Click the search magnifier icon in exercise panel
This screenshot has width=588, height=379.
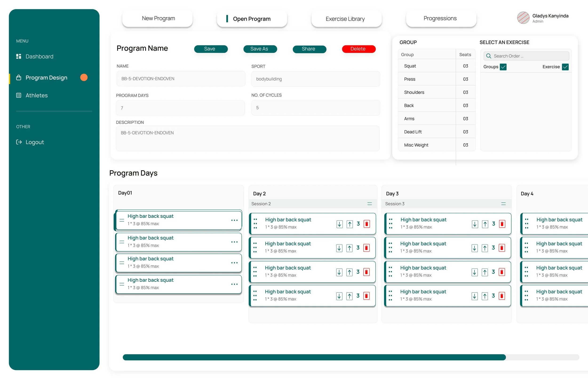(x=489, y=56)
